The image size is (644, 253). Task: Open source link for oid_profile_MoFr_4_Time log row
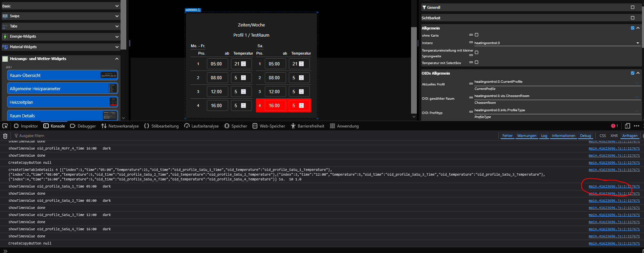tap(614, 149)
